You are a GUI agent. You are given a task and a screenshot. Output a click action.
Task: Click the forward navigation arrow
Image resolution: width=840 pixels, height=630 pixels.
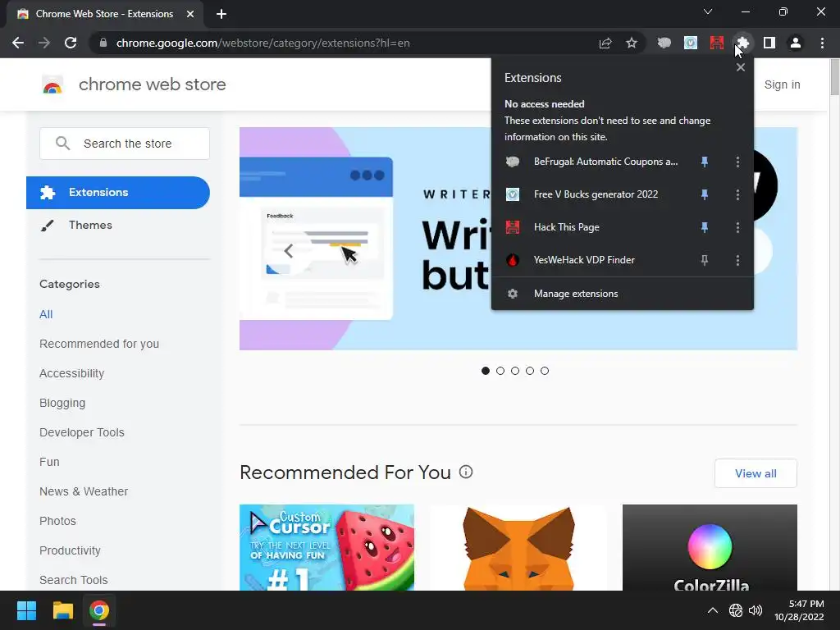[44, 43]
